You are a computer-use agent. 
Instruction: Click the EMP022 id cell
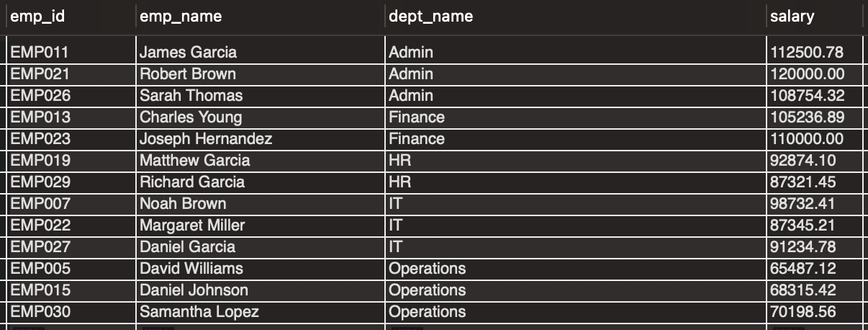coord(40,226)
